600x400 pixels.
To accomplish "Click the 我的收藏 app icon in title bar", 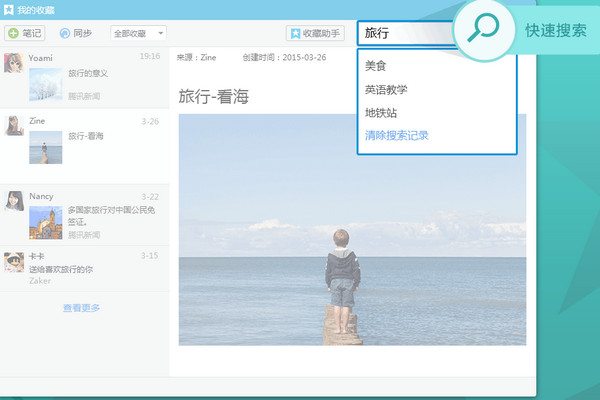I will [x=9, y=9].
